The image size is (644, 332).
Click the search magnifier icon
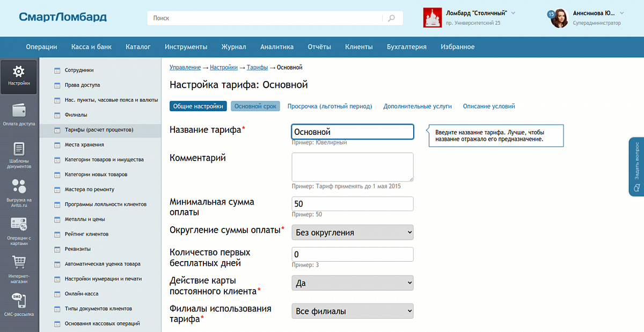tap(392, 18)
